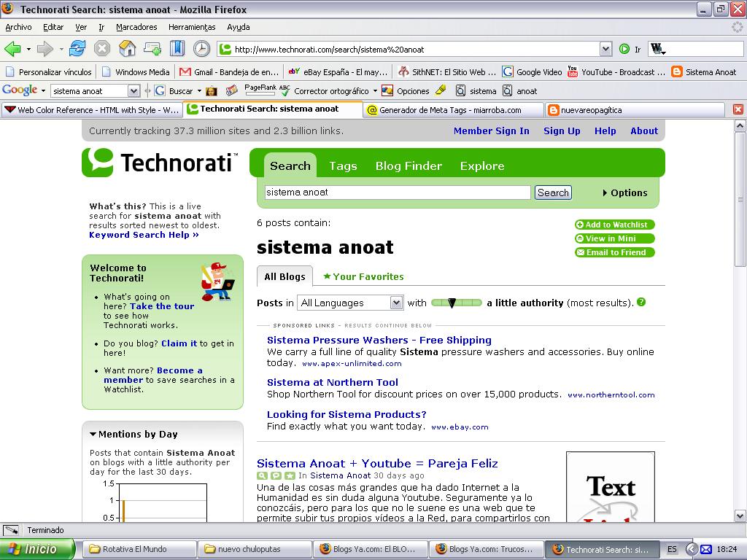The width and height of the screenshot is (747, 560).
Task: Open the Herramientas menu
Action: (x=192, y=27)
